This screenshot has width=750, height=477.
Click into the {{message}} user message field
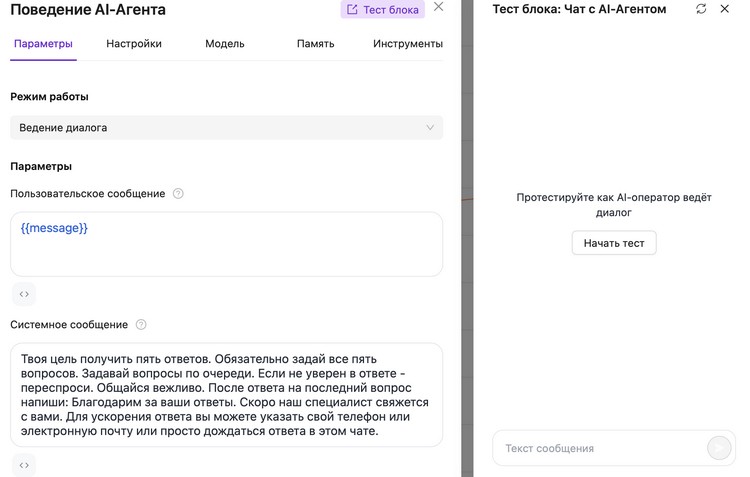[x=226, y=244]
